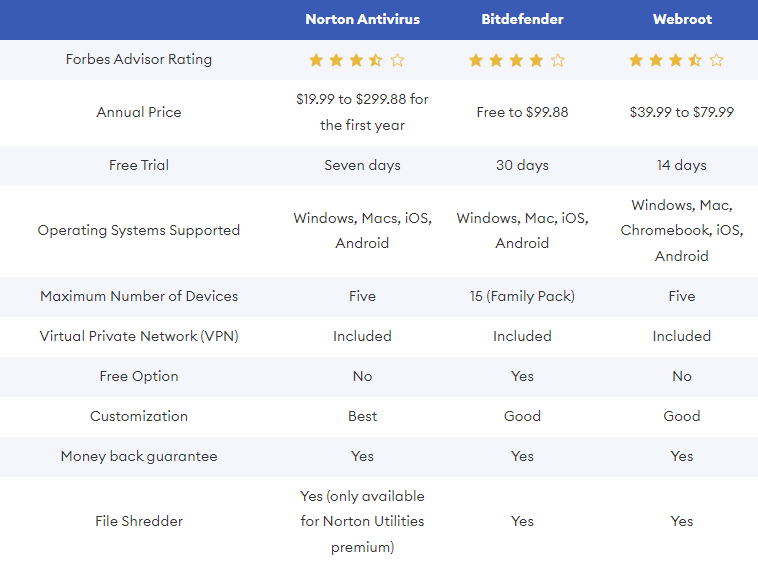This screenshot has height=564, width=758.
Task: Select the Free Trial row label
Action: [x=139, y=165]
